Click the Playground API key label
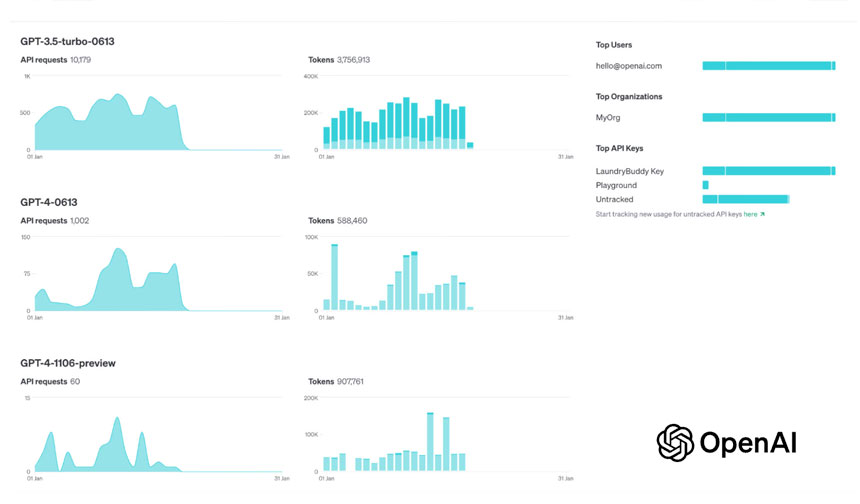The height and width of the screenshot is (504, 860). (x=616, y=185)
